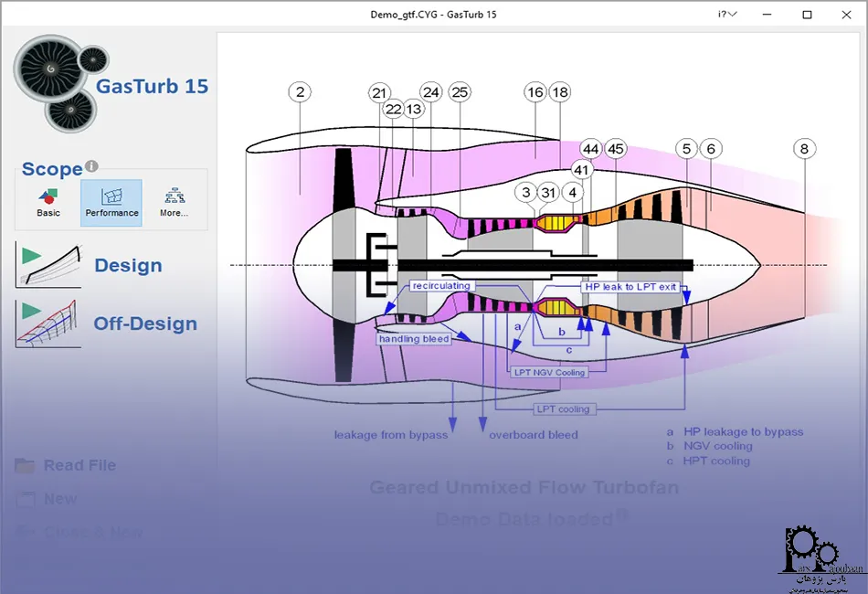
Task: Click the New button
Action: (x=60, y=499)
